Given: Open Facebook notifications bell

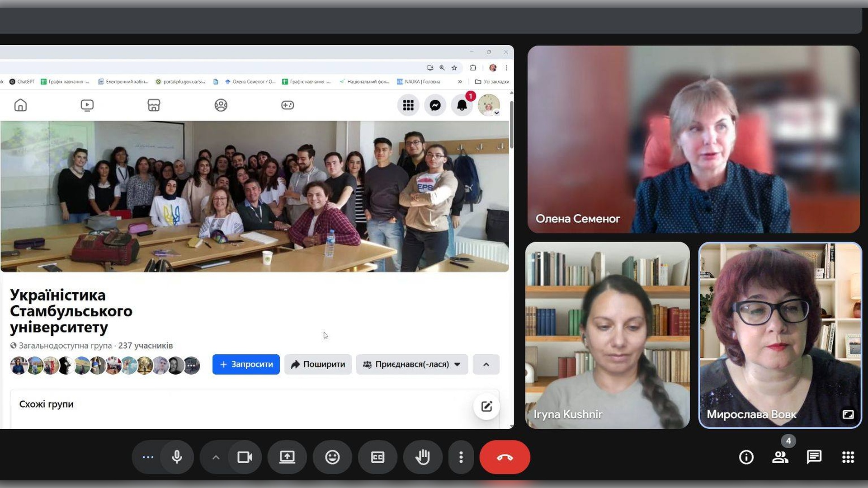Looking at the screenshot, I should (x=462, y=105).
